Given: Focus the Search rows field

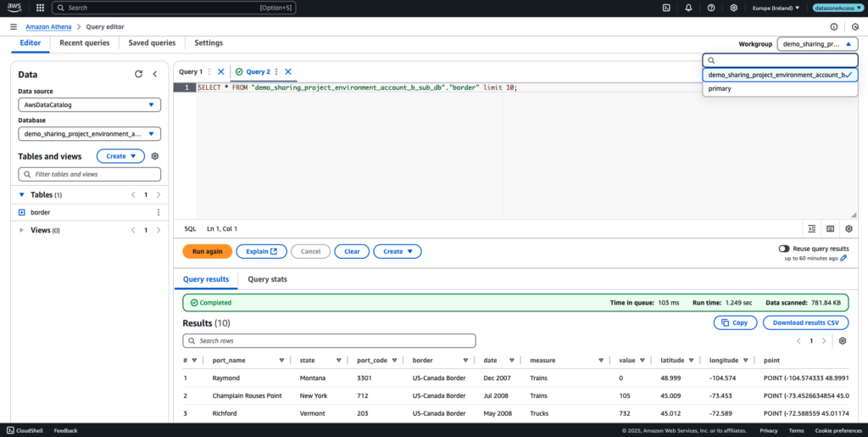Looking at the screenshot, I should (x=329, y=340).
